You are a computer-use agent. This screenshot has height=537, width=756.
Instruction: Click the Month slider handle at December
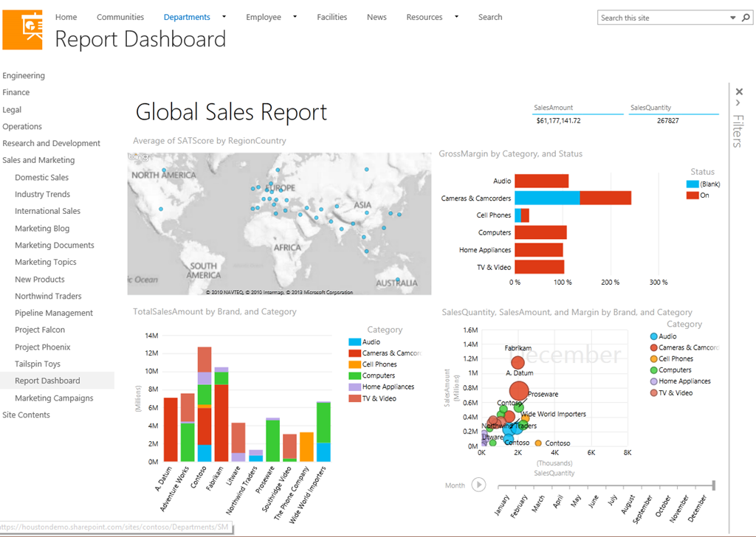pos(714,485)
